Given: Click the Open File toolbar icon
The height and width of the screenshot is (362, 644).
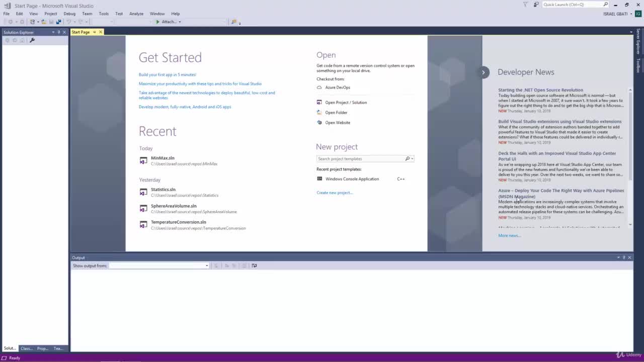Looking at the screenshot, I should [44, 22].
